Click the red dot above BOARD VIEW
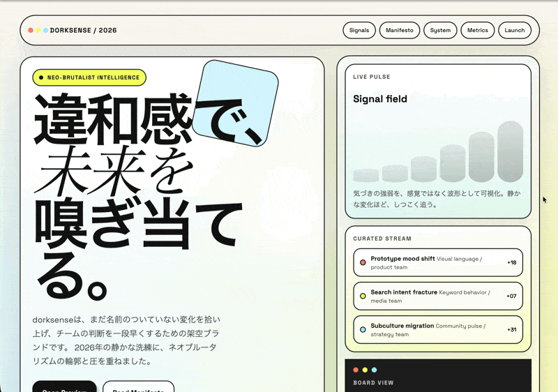The width and height of the screenshot is (558, 392). [x=356, y=370]
